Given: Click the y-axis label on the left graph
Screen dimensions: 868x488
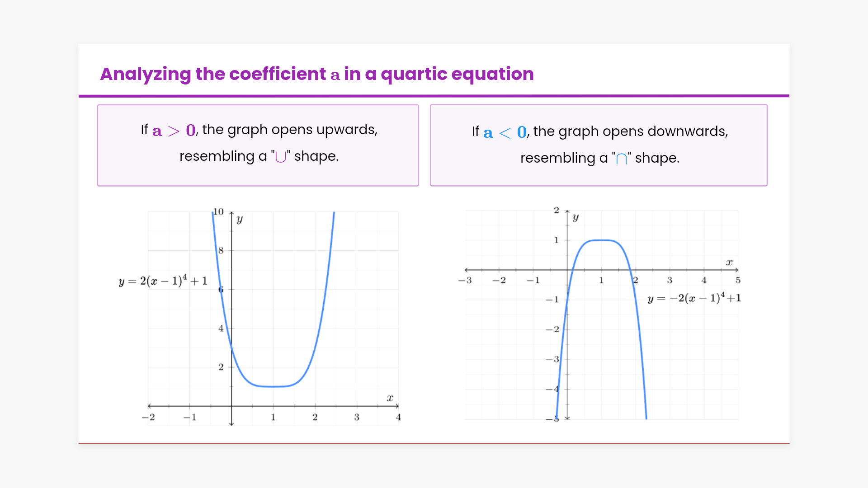Looking at the screenshot, I should pyautogui.click(x=240, y=219).
